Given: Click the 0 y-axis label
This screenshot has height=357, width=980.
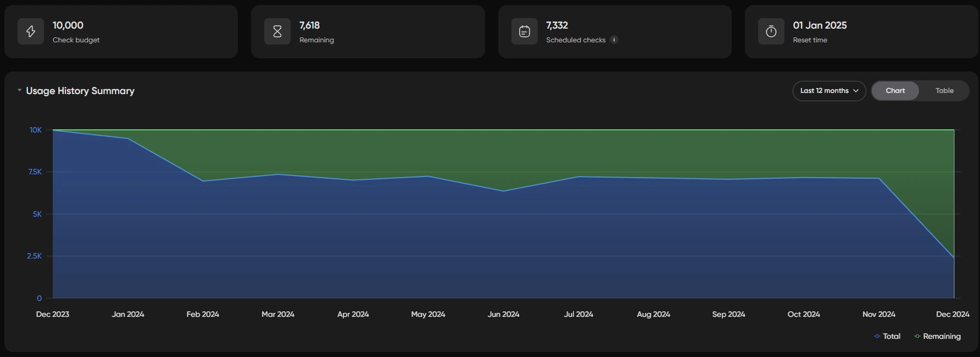Looking at the screenshot, I should 39,298.
